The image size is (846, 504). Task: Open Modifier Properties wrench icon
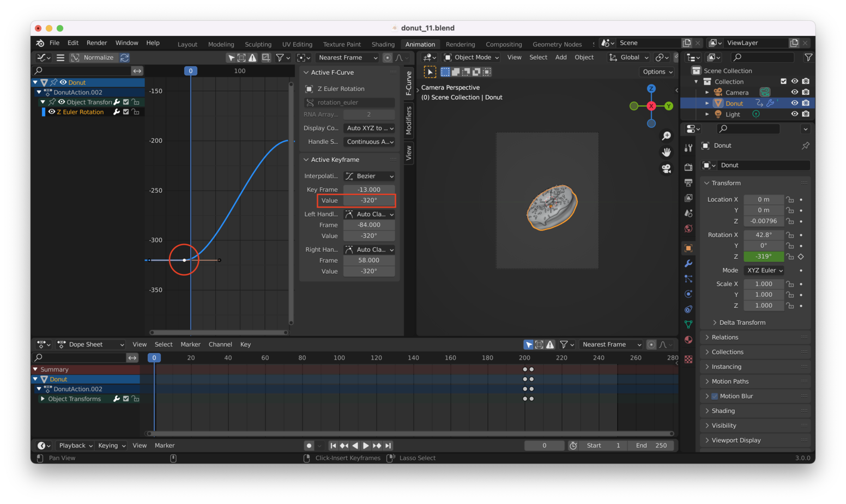point(688,264)
